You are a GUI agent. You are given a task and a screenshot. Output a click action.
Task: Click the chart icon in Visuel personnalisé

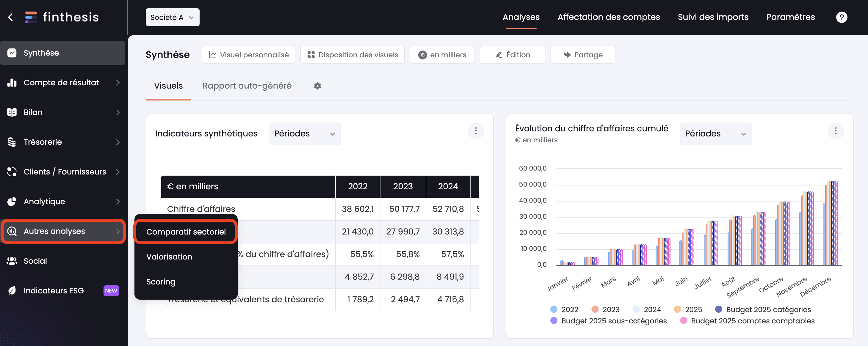click(212, 54)
